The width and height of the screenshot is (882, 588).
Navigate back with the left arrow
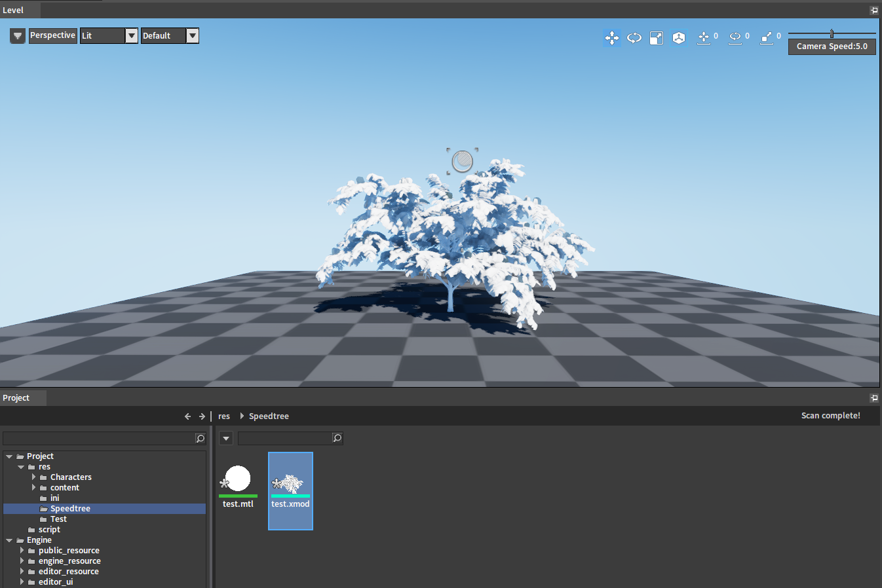coord(187,416)
